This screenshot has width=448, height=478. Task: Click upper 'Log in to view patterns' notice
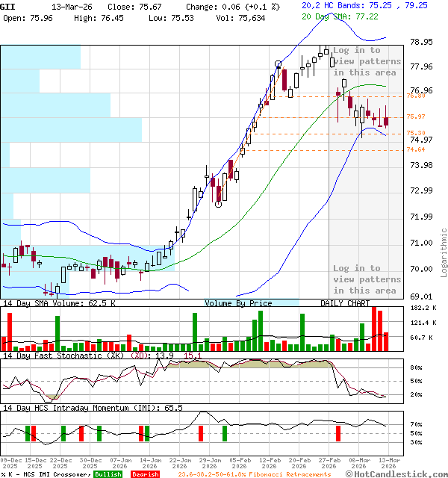click(x=365, y=61)
